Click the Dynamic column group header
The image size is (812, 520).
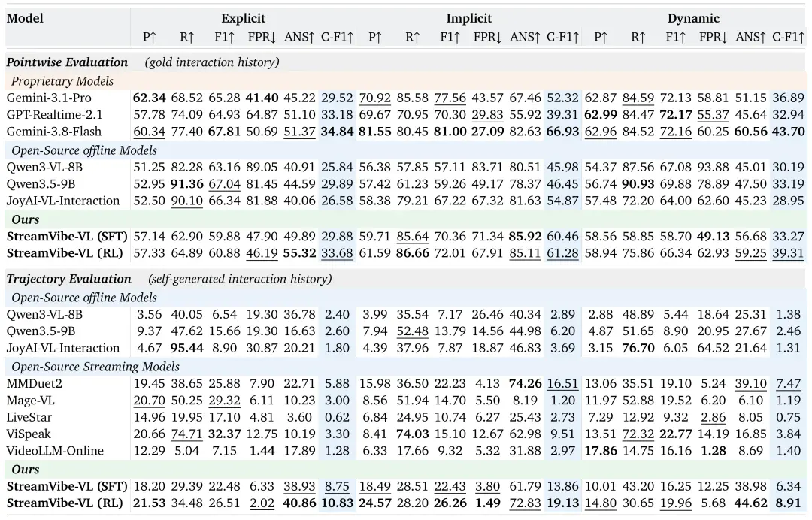(693, 18)
